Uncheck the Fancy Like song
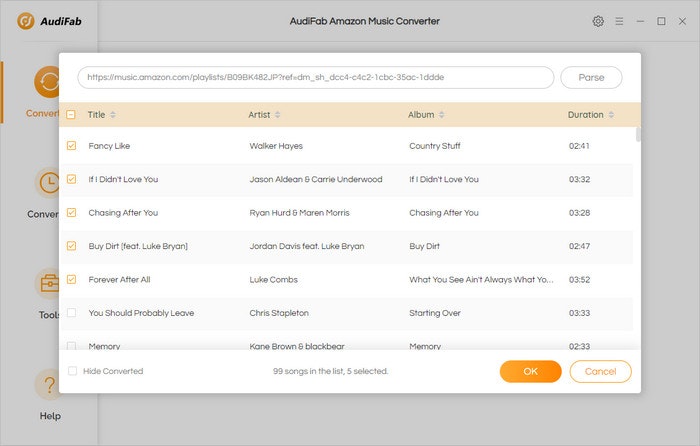The height and width of the screenshot is (446, 700). (71, 146)
